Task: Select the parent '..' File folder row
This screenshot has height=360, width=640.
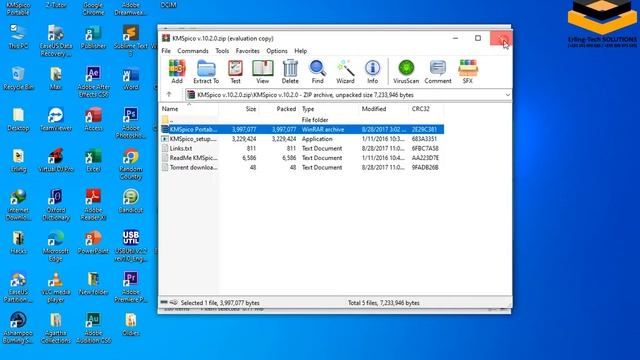Action: click(x=302, y=120)
